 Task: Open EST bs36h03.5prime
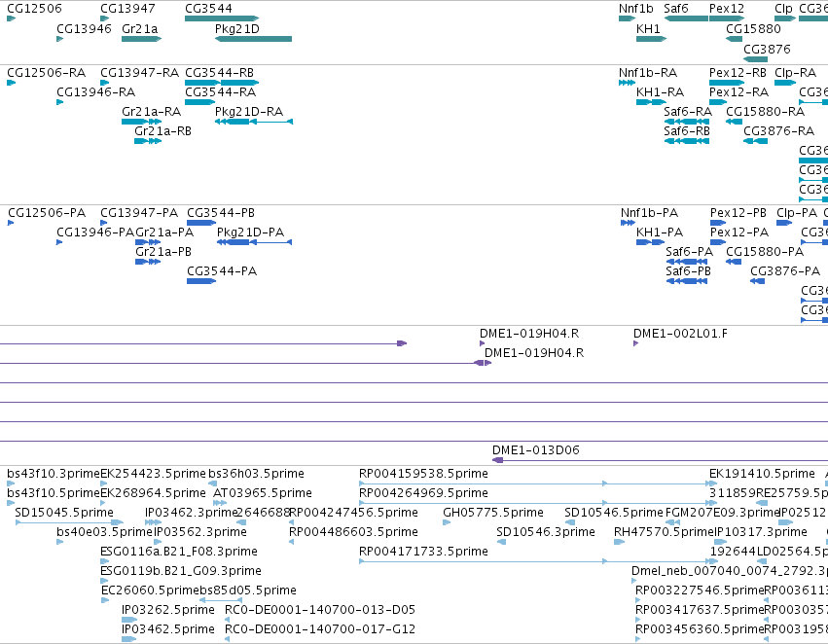click(x=256, y=474)
